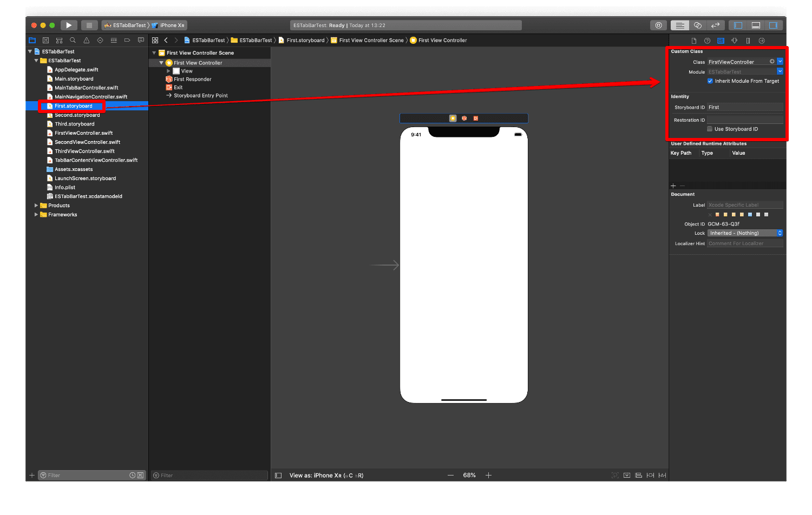Select First.storyboard in the jump bar
The image size is (812, 515).
click(x=305, y=41)
